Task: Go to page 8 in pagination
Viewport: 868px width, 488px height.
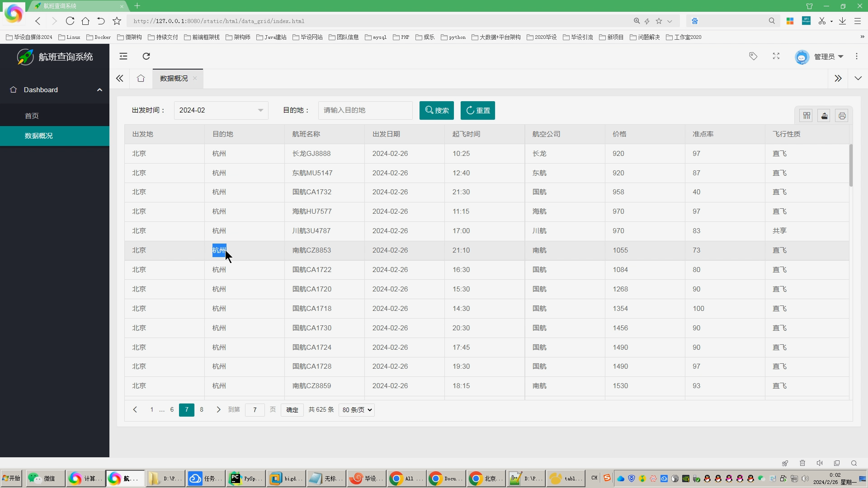Action: pyautogui.click(x=202, y=410)
